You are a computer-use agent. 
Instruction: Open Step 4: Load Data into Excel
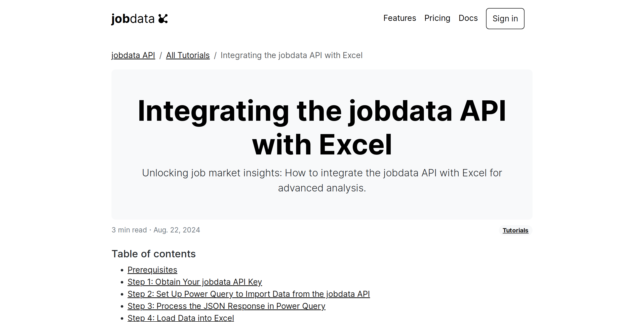pyautogui.click(x=181, y=318)
